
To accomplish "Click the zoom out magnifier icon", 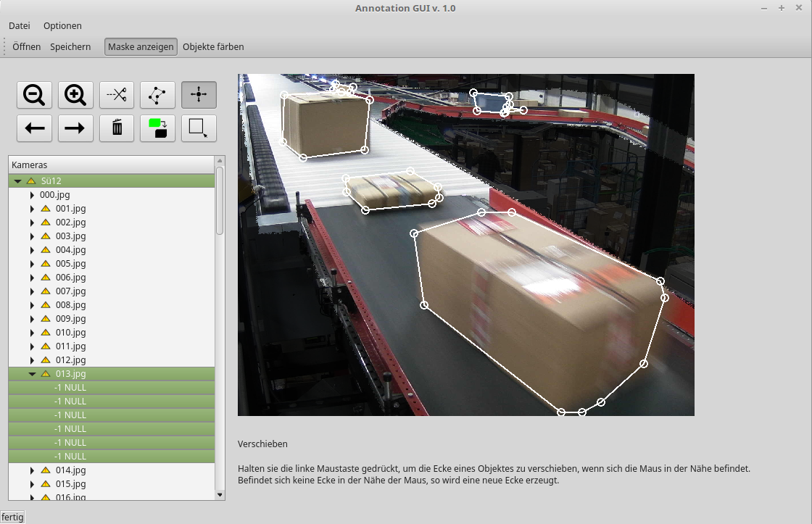I will click(x=34, y=95).
